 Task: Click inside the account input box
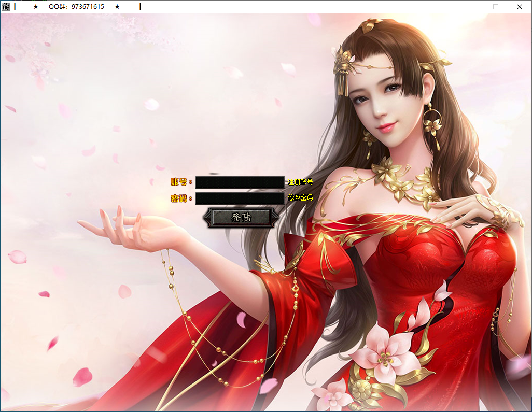[x=240, y=182]
